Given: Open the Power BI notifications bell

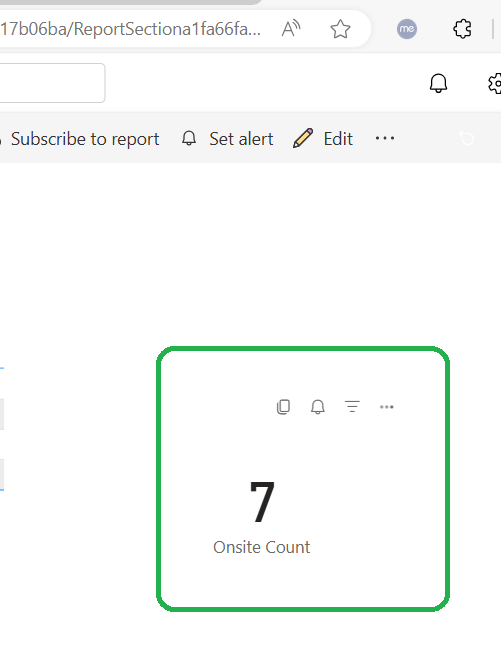Looking at the screenshot, I should point(438,83).
